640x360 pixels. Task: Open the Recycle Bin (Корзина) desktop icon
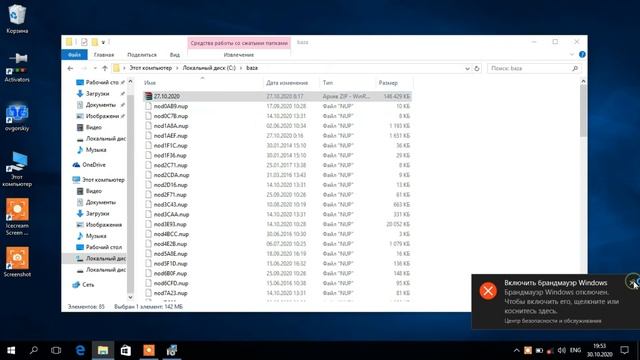[x=17, y=19]
